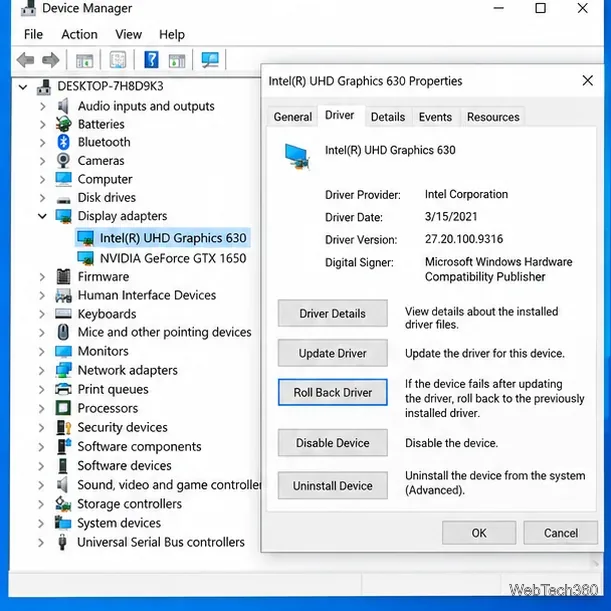Viewport: 611px width, 611px height.
Task: Open the File menu
Action: click(33, 34)
